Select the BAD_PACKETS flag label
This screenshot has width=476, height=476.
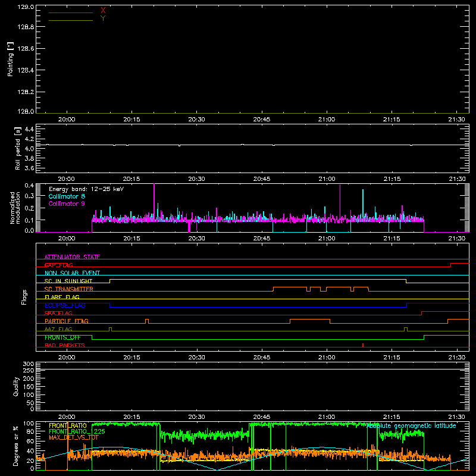(65, 345)
